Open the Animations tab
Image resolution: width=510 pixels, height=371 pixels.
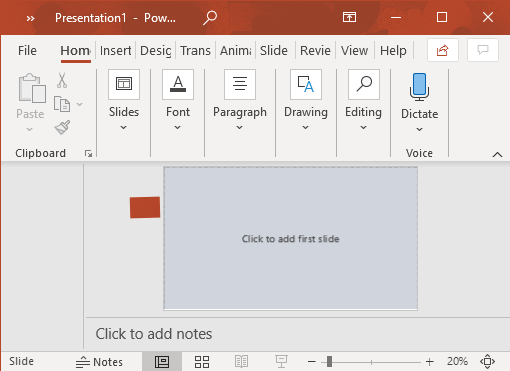tap(235, 51)
